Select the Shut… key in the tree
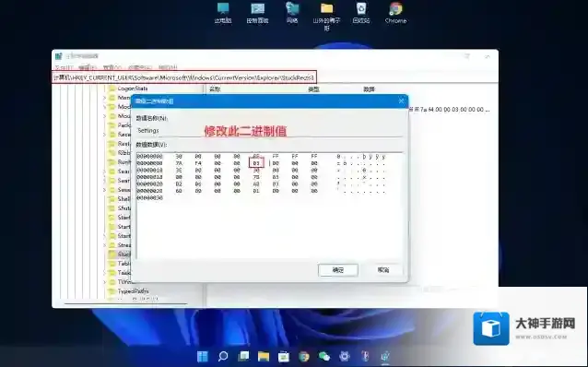This screenshot has width=588, height=367. point(123,208)
